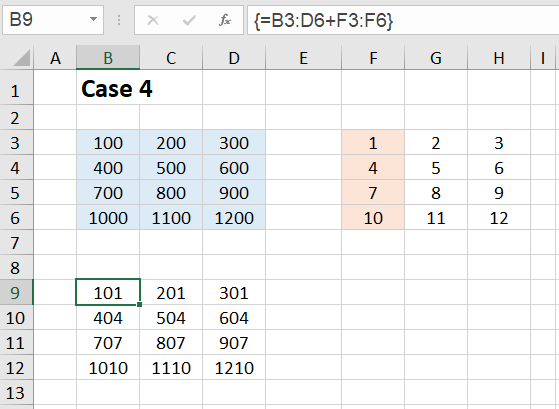Image resolution: width=559 pixels, height=409 pixels.
Task: Open Insert Function fx dialog
Action: point(225,20)
